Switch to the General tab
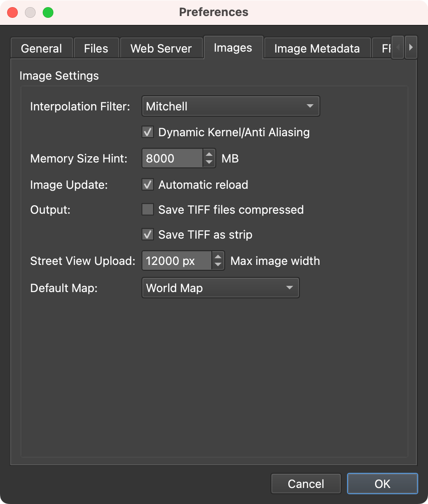 click(41, 49)
